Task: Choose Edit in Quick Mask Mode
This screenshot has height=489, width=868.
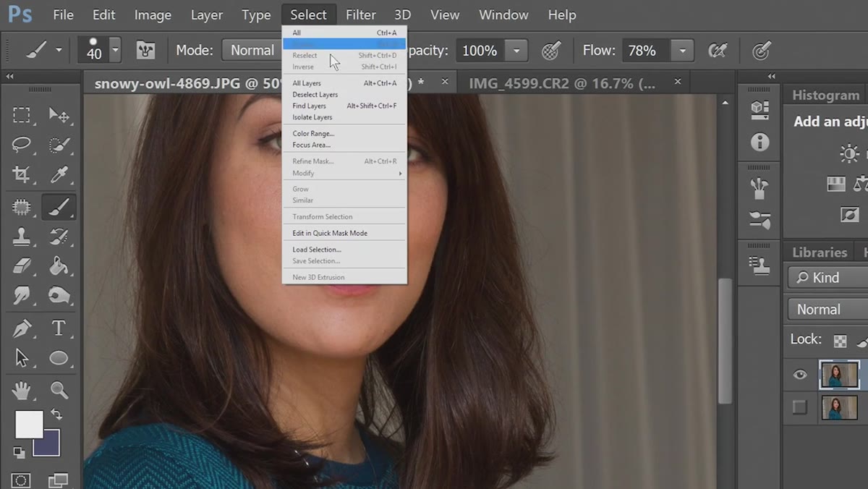Action: pyautogui.click(x=344, y=233)
